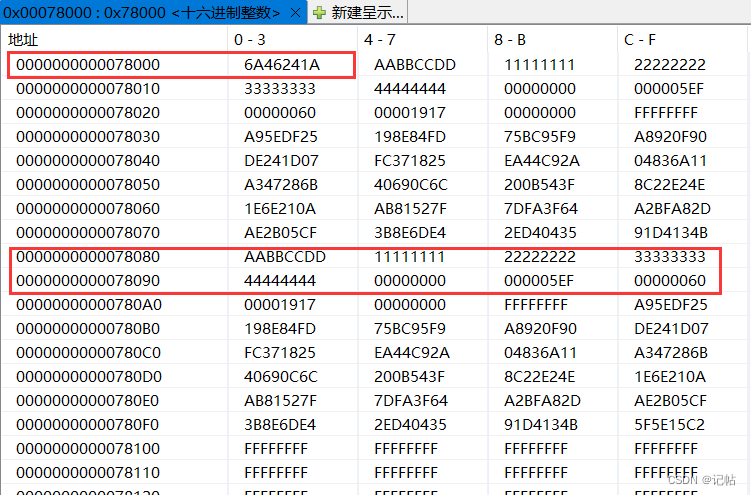
Task: Select address 00000000000780E0
Action: click(x=87, y=400)
